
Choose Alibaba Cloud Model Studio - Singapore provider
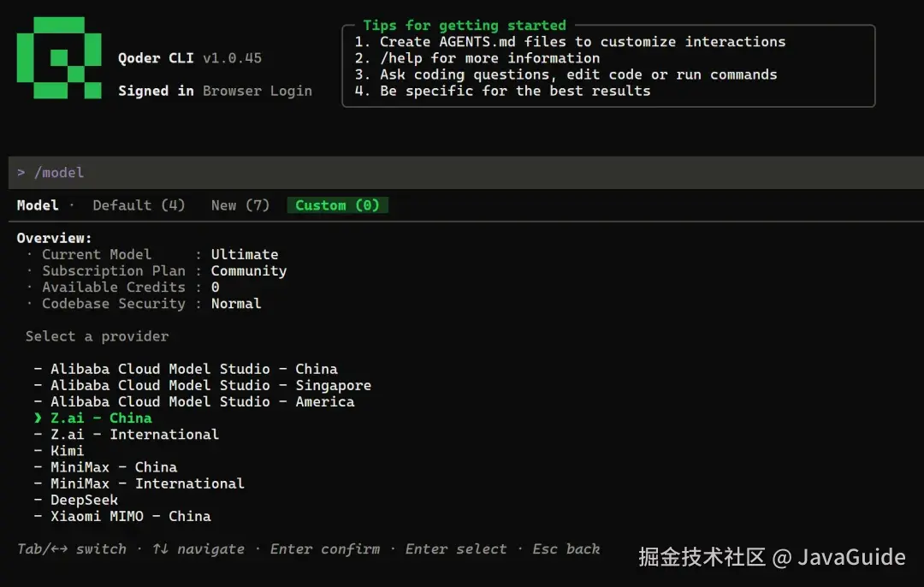(x=210, y=385)
